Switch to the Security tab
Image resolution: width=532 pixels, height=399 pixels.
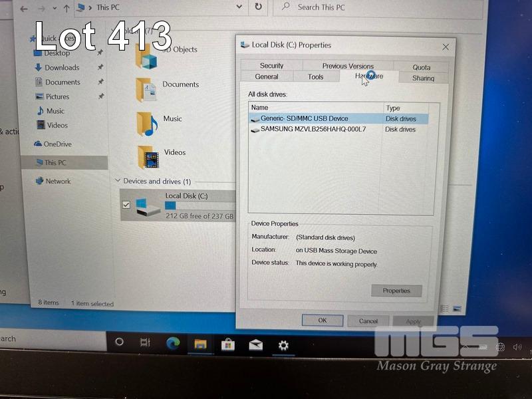point(271,66)
